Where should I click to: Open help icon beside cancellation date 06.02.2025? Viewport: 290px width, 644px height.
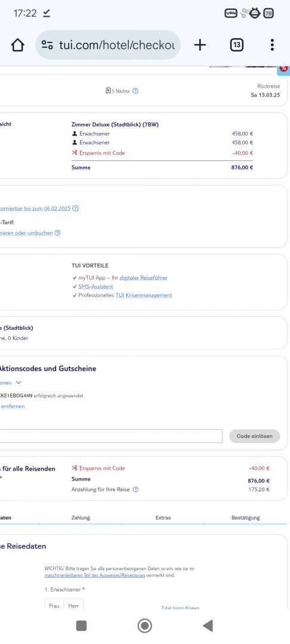(76, 208)
